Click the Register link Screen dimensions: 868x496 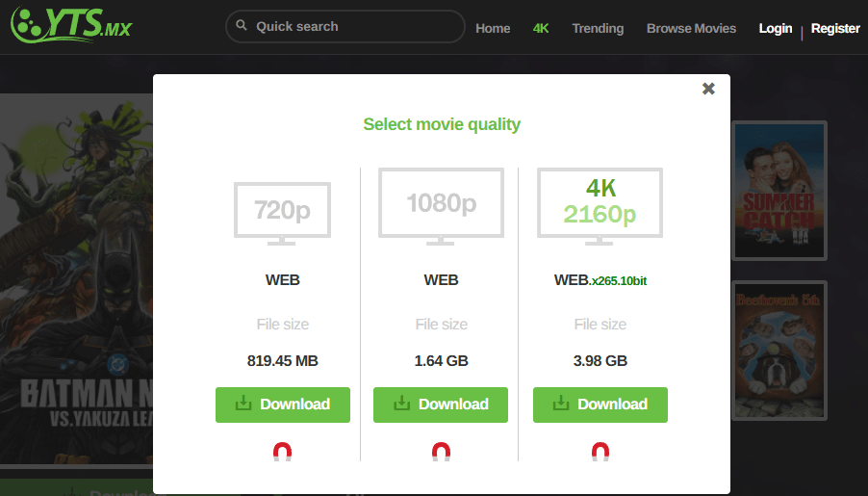pos(835,28)
